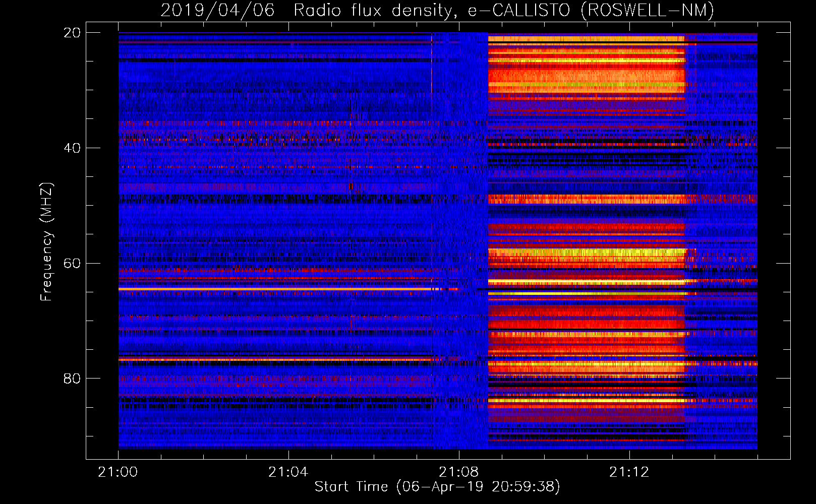The height and width of the screenshot is (504, 816).
Task: Click the plot title 'Radio flux density, e-CALLISTO (ROSWELL-NM)'
Action: (504, 10)
